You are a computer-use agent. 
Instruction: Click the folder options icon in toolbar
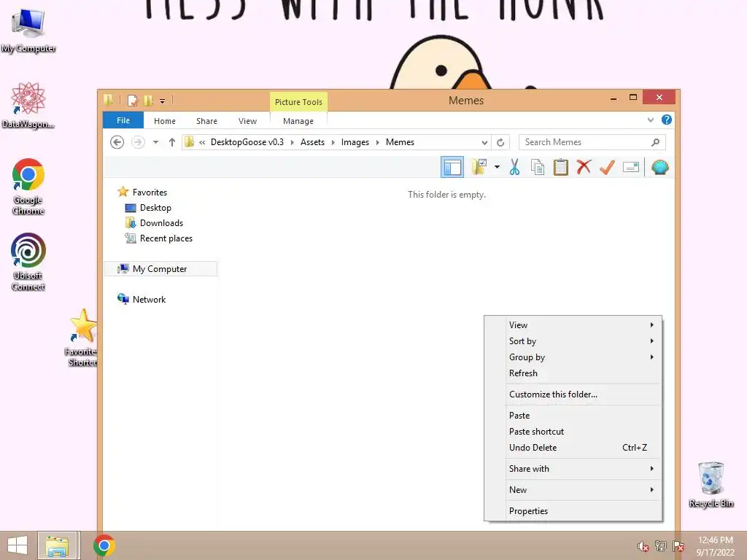click(x=479, y=167)
